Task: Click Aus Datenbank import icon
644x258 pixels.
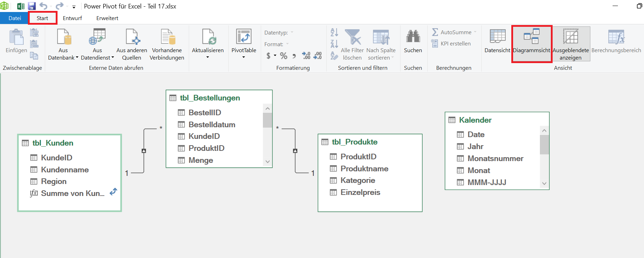Action: click(64, 37)
